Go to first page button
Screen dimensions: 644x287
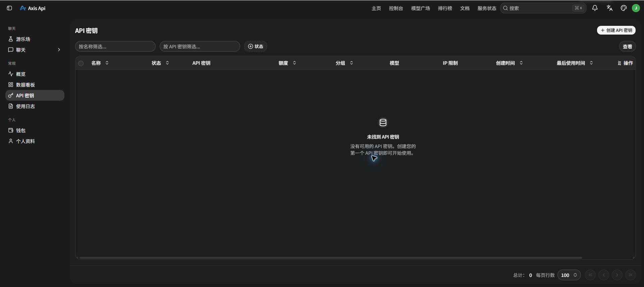pos(590,275)
